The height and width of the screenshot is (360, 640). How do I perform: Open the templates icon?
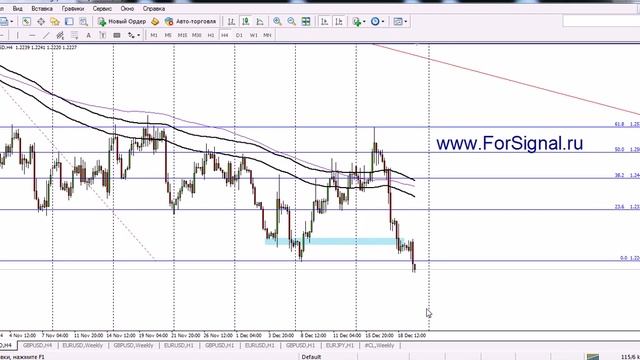pyautogui.click(x=398, y=22)
